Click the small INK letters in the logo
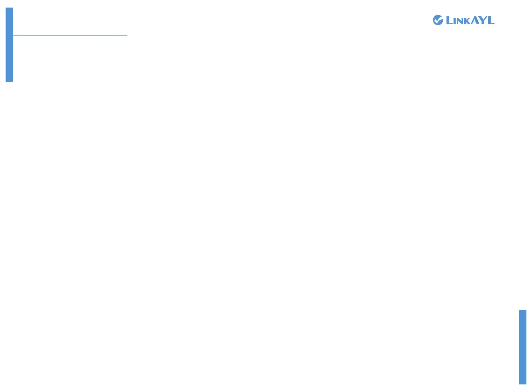Viewport: 532px width, 392px height. (x=462, y=21)
